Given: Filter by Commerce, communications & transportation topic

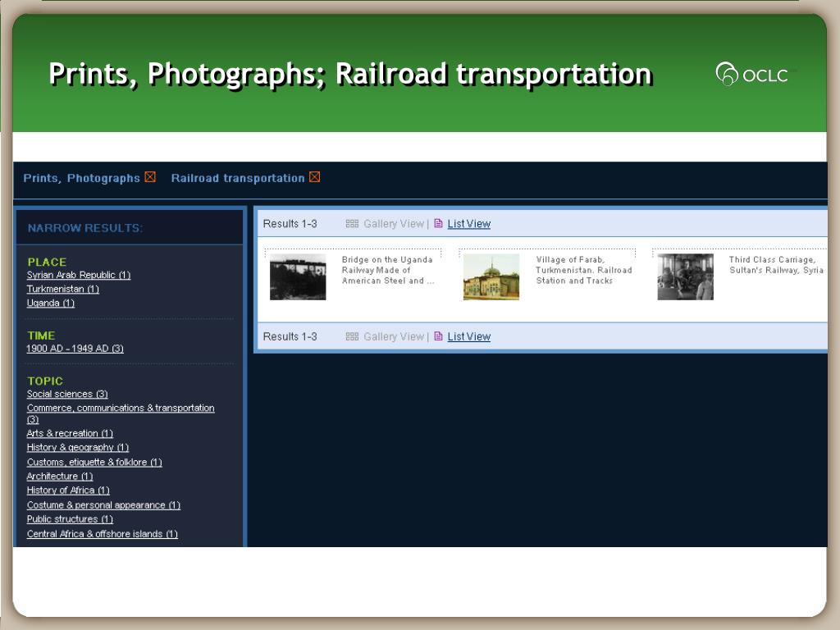Looking at the screenshot, I should click(x=121, y=413).
